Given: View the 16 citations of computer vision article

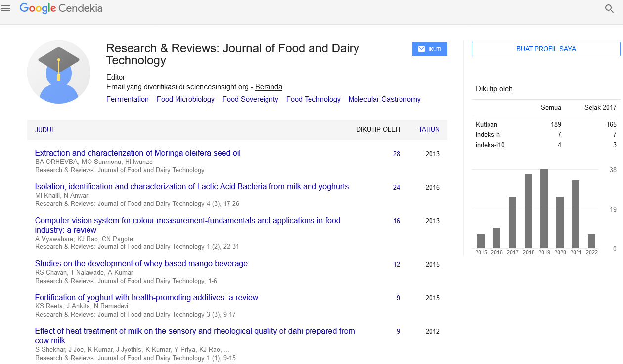Looking at the screenshot, I should pyautogui.click(x=396, y=221).
